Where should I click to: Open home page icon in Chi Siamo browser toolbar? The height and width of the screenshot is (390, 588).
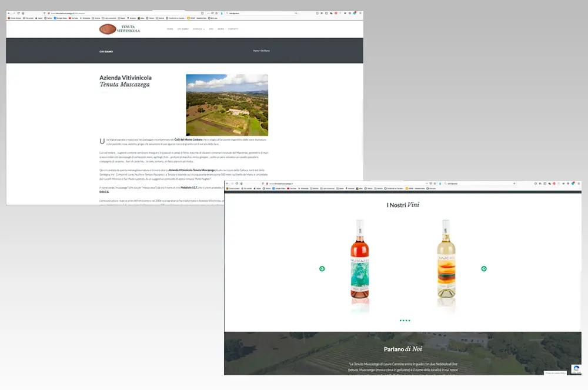tap(23, 13)
